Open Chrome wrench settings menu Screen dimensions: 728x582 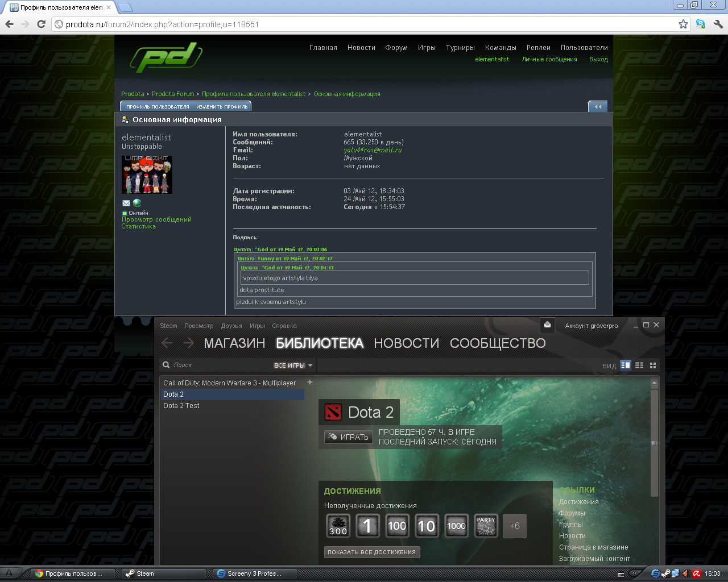[718, 24]
